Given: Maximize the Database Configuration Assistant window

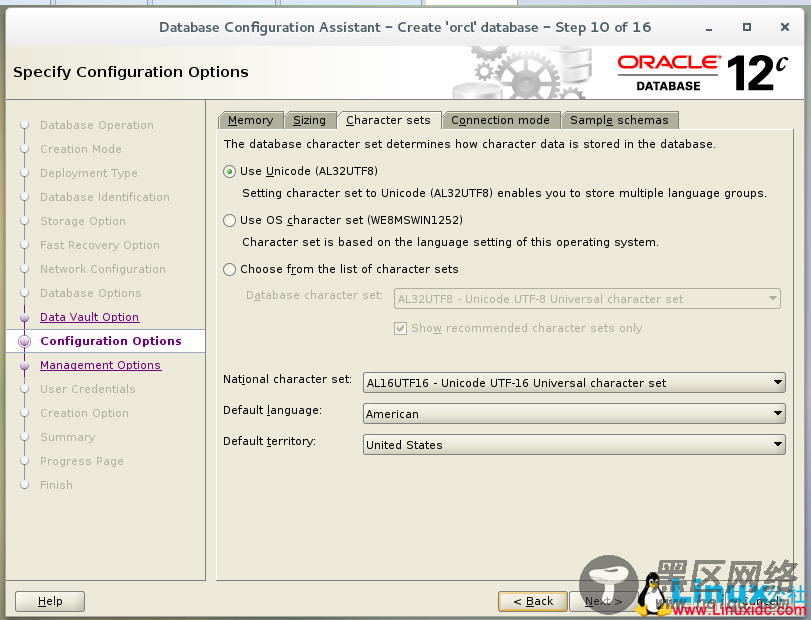Looking at the screenshot, I should pyautogui.click(x=746, y=27).
